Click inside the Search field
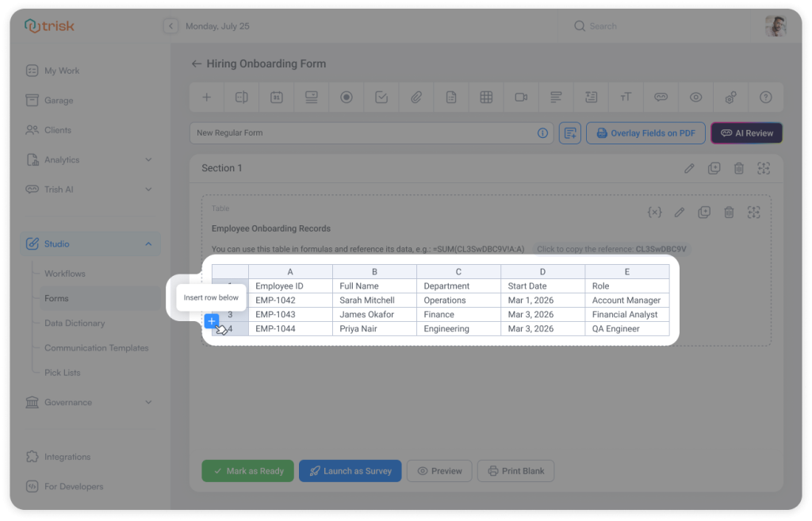 coord(658,26)
